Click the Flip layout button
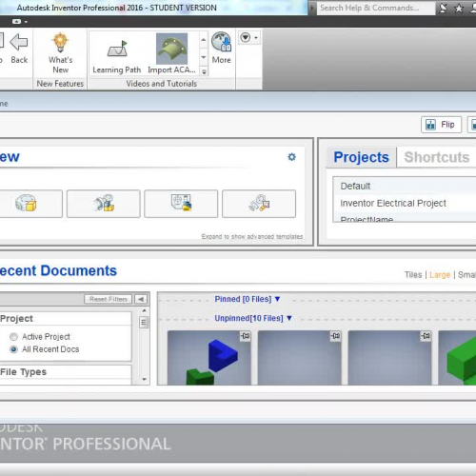The height and width of the screenshot is (476, 476). pos(441,125)
